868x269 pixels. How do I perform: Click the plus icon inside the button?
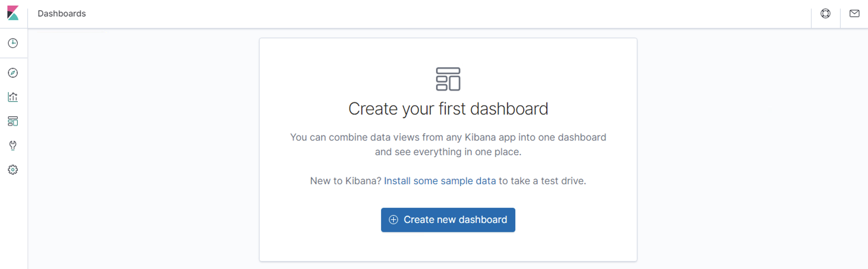[393, 220]
